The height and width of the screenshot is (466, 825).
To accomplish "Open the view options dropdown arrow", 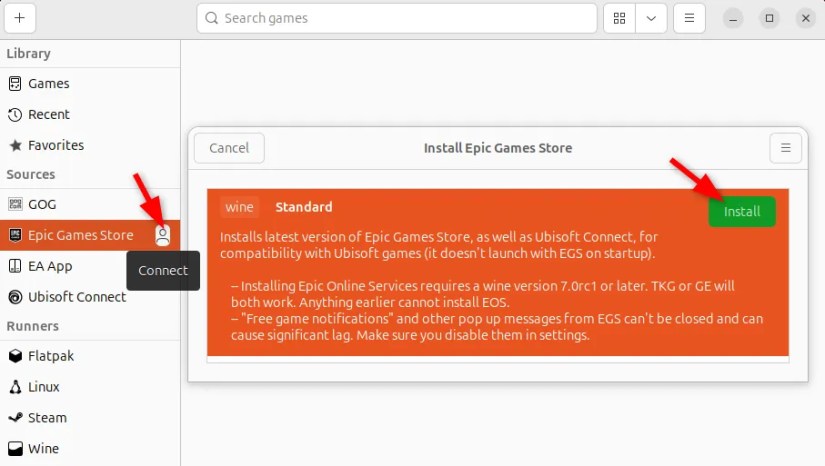I will click(651, 18).
